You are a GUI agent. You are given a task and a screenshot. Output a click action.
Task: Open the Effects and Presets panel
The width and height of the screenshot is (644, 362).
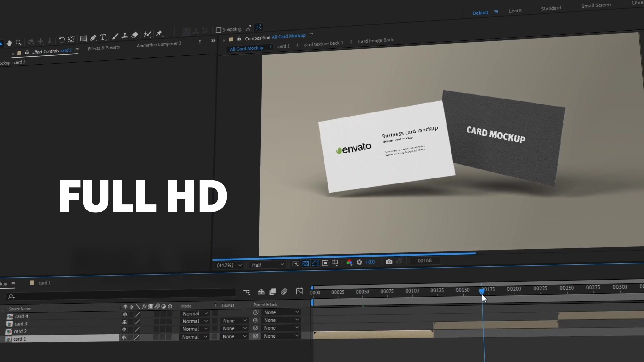pos(104,48)
